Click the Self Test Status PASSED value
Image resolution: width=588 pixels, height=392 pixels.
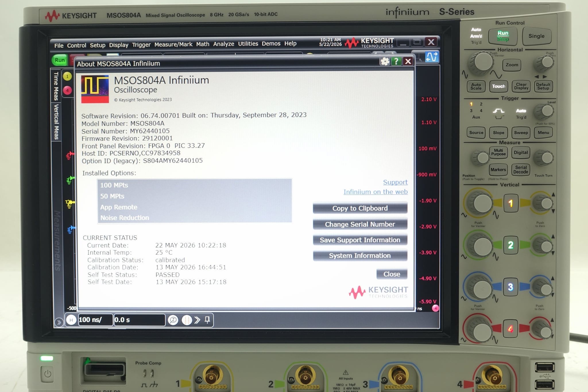pyautogui.click(x=167, y=275)
